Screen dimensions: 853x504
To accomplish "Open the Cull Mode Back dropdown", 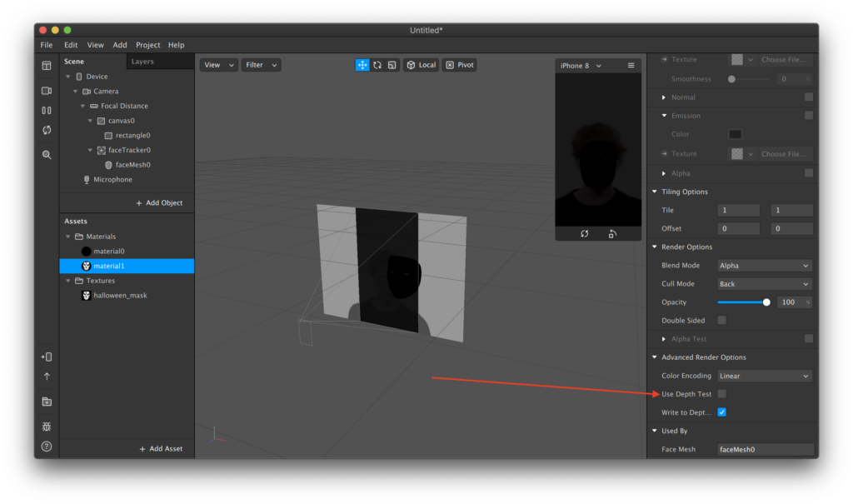I will 765,284.
